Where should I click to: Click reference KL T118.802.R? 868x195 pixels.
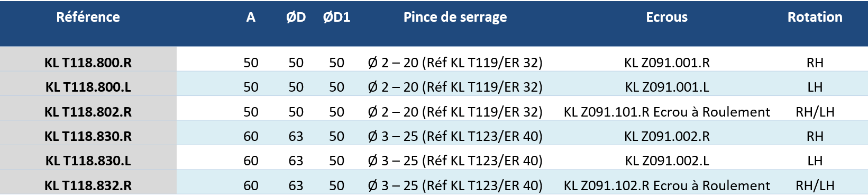click(x=88, y=112)
